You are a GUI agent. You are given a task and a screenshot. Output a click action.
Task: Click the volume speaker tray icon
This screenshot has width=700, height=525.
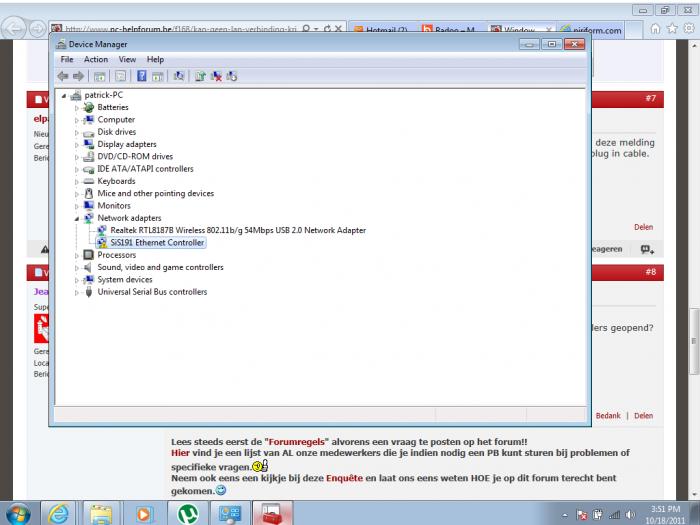click(630, 515)
